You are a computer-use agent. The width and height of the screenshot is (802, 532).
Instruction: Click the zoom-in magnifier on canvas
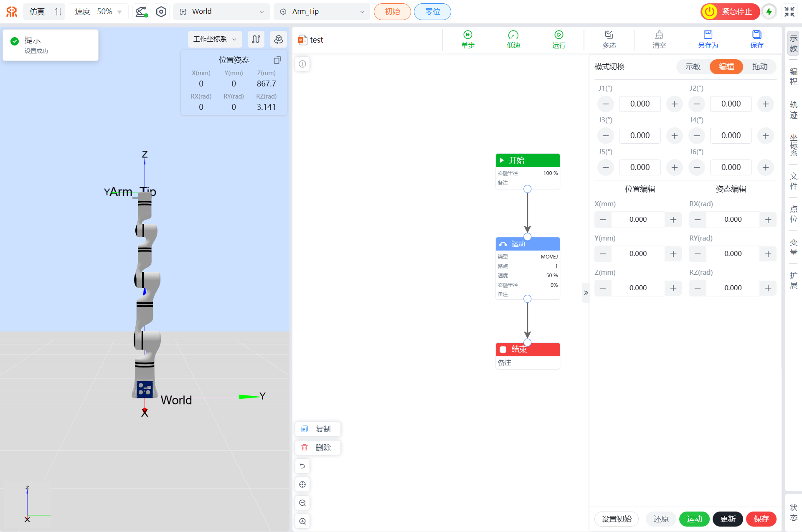(302, 521)
